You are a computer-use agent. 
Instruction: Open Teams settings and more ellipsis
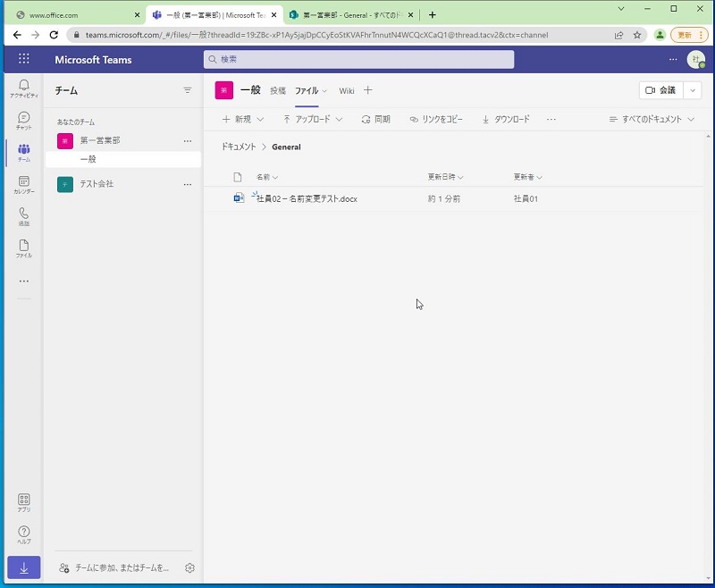pyautogui.click(x=673, y=59)
